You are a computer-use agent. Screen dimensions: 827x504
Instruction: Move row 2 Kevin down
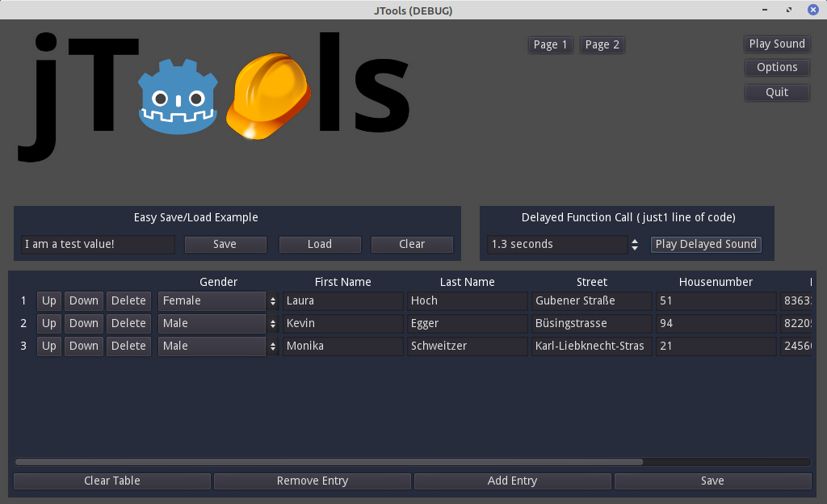pos(84,323)
